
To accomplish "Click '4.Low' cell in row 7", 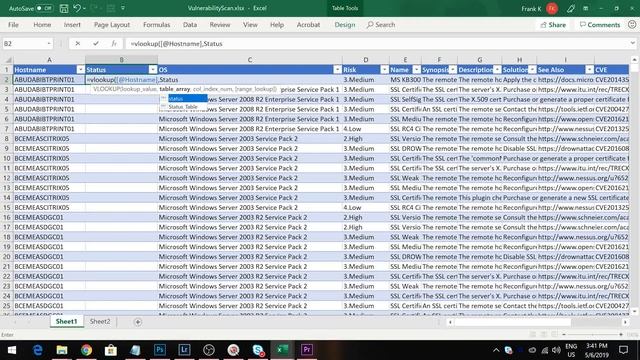I will tap(366, 129).
